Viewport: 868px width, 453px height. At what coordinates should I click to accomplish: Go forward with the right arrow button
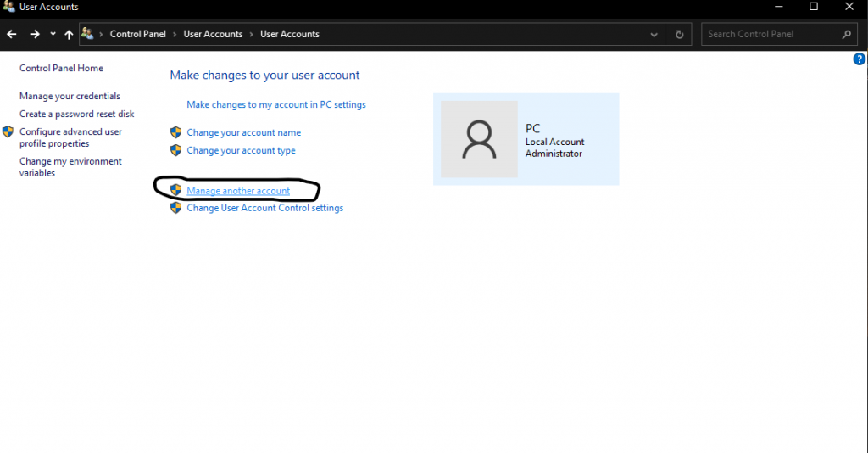34,34
